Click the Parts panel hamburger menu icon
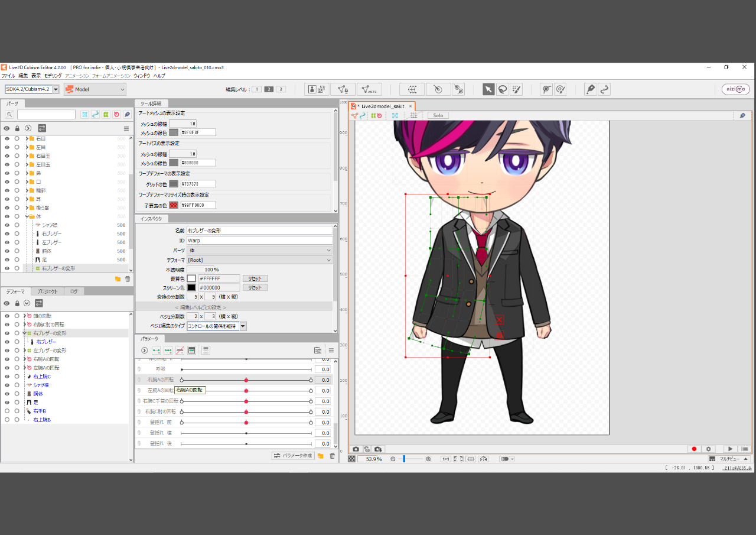Image resolution: width=756 pixels, height=535 pixels. pos(126,128)
